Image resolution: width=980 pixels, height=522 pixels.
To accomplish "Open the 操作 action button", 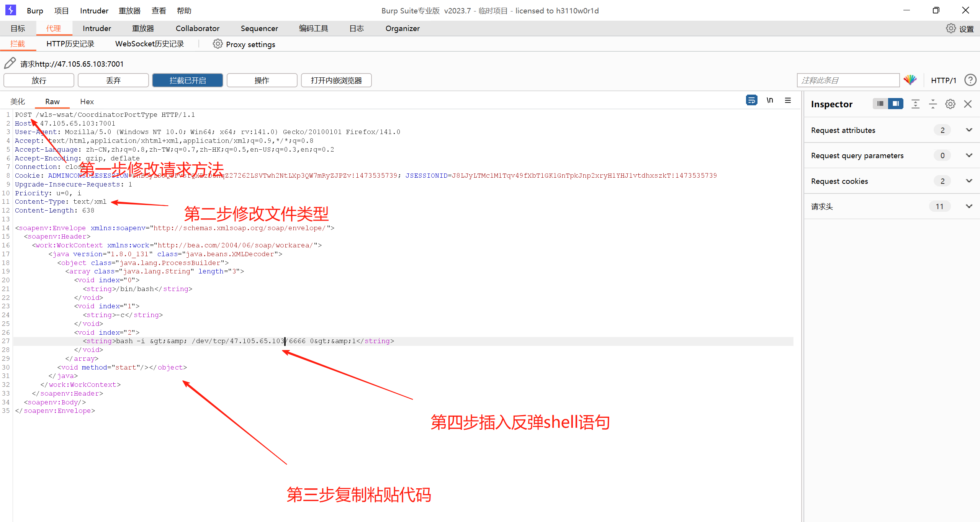I will (262, 80).
